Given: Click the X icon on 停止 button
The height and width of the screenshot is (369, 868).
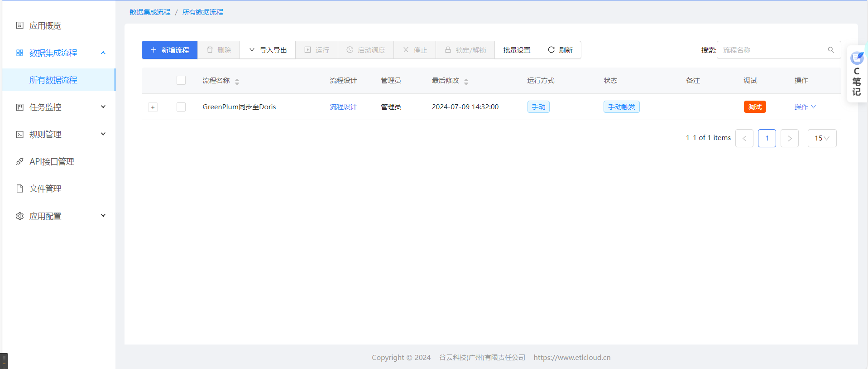Looking at the screenshot, I should (406, 50).
